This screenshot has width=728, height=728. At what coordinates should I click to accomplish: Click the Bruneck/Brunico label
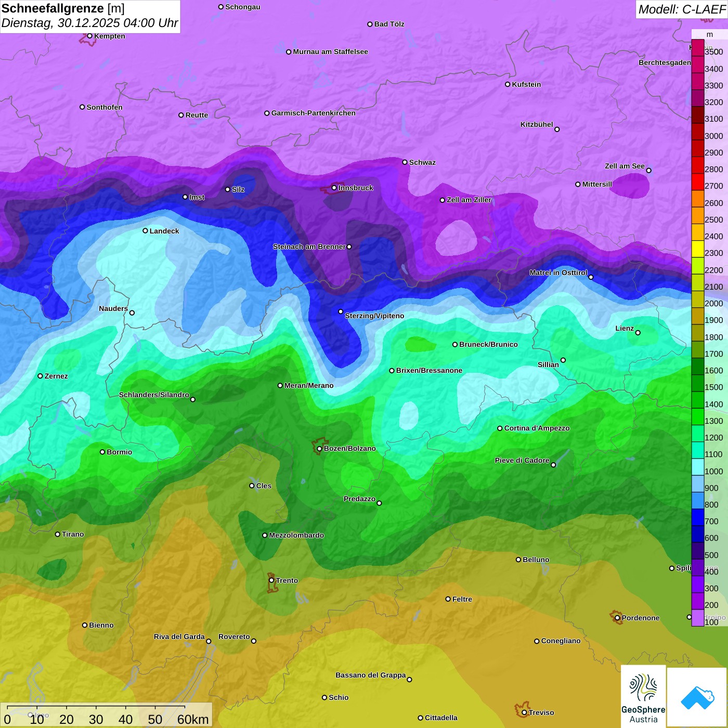[488, 344]
